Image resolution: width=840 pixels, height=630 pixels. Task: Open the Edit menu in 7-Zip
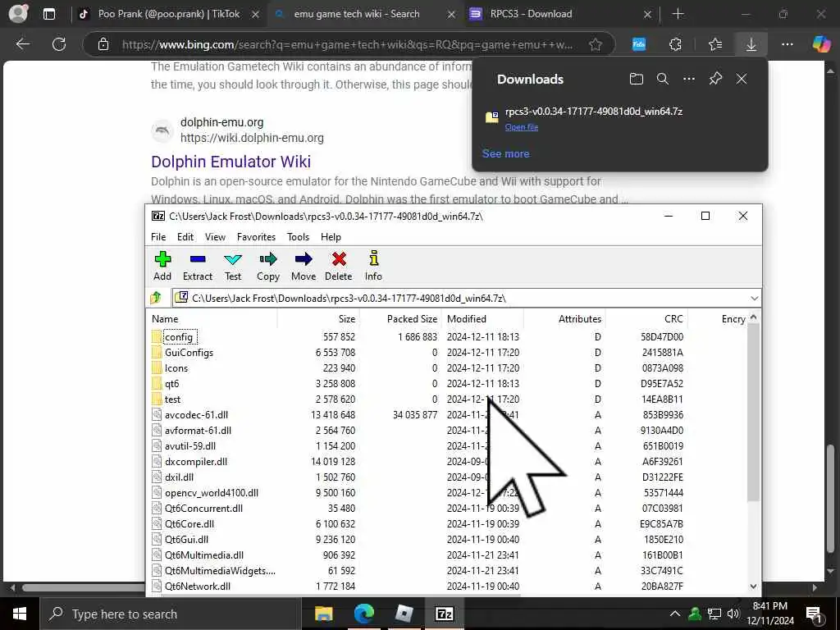pyautogui.click(x=185, y=237)
